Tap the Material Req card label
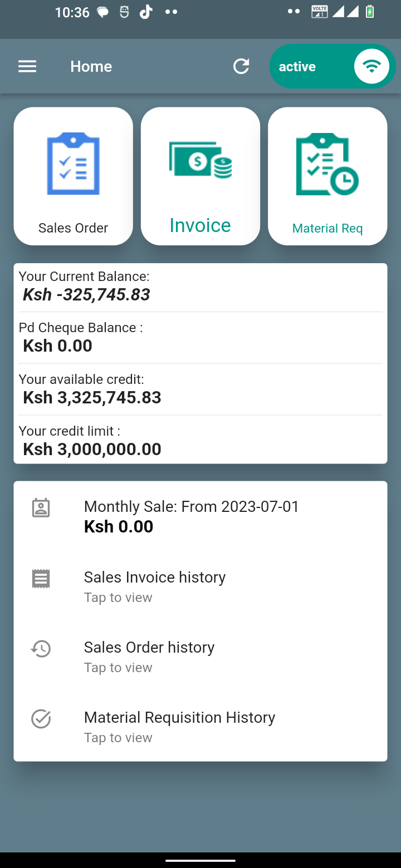The image size is (401, 868). click(x=327, y=228)
